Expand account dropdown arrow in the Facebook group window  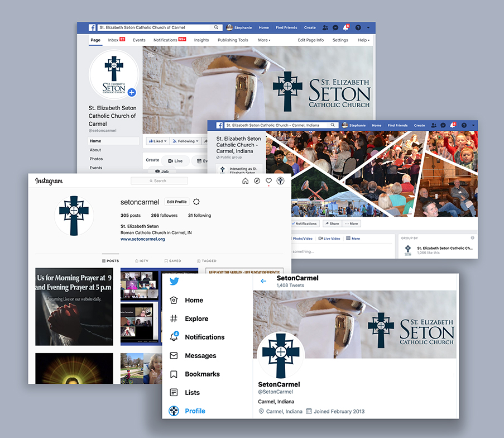(x=473, y=126)
